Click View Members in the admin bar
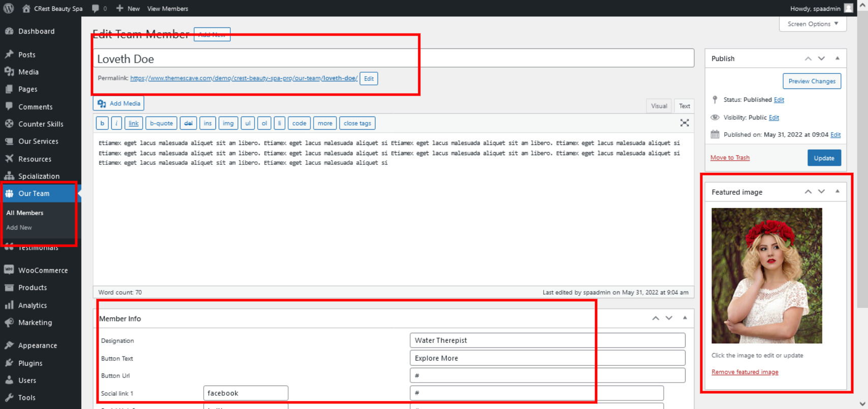This screenshot has width=868, height=409. 168,8
